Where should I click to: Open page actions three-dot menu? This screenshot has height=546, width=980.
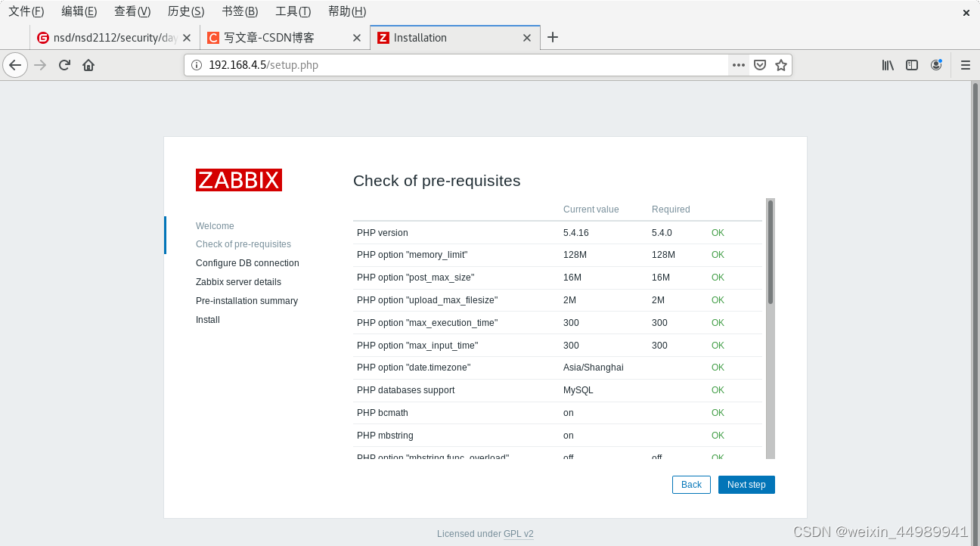pos(739,65)
